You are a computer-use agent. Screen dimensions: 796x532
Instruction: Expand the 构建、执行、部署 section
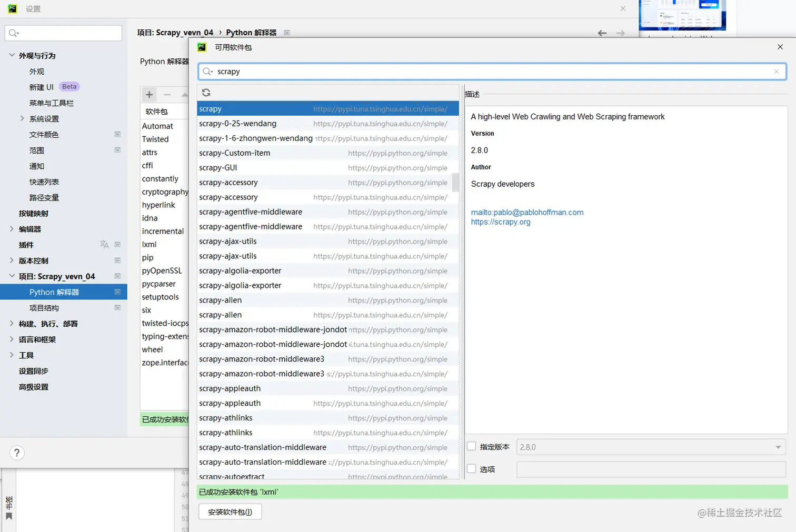12,324
